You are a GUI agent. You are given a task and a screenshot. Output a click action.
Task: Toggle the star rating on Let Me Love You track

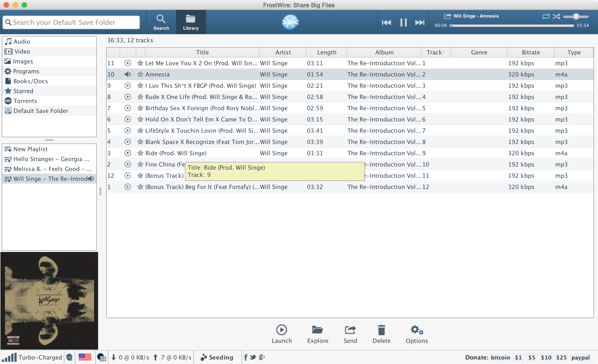point(140,63)
